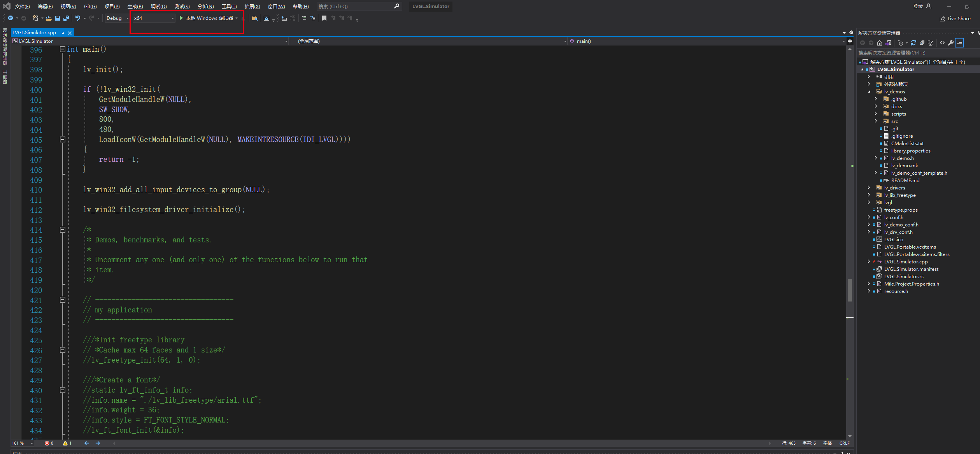This screenshot has height=454, width=980.
Task: Open Find in Files via the folder-search icon
Action: coord(255,18)
